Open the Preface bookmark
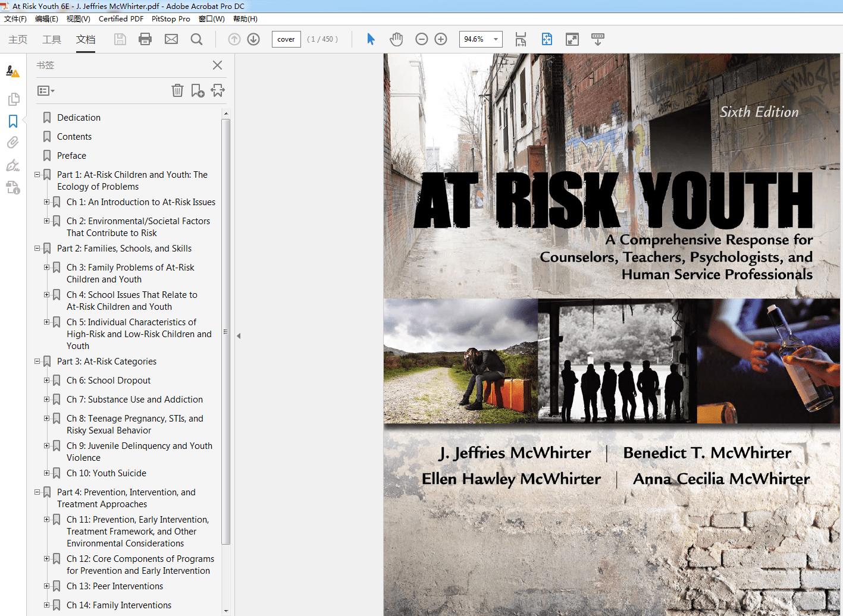Screen dimensions: 843x616 (71, 156)
